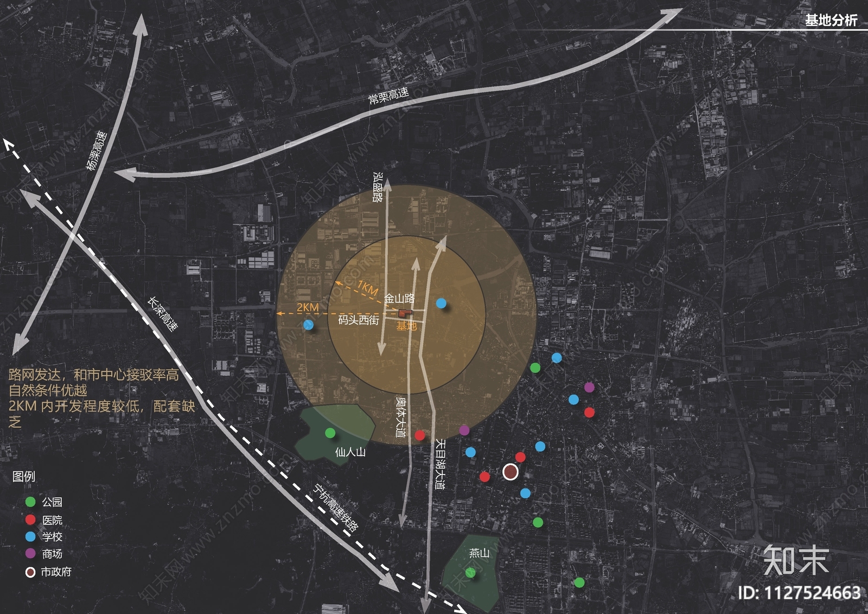Select the green park dot on 燕山

click(470, 572)
